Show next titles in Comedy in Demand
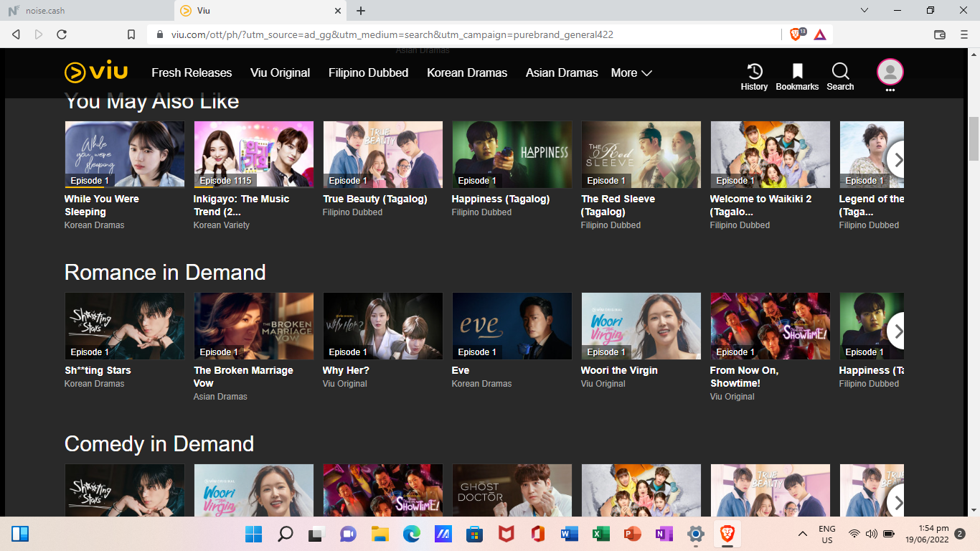The image size is (980, 551). click(897, 502)
